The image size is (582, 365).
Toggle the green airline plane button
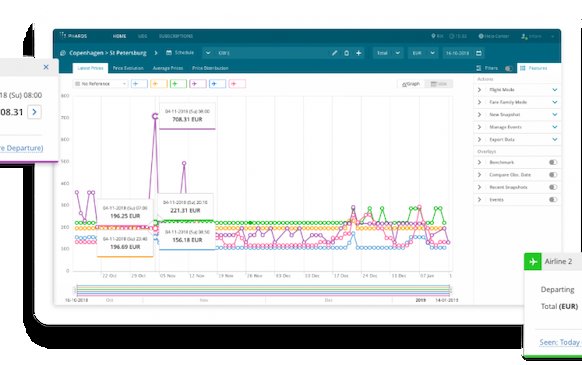click(x=178, y=84)
